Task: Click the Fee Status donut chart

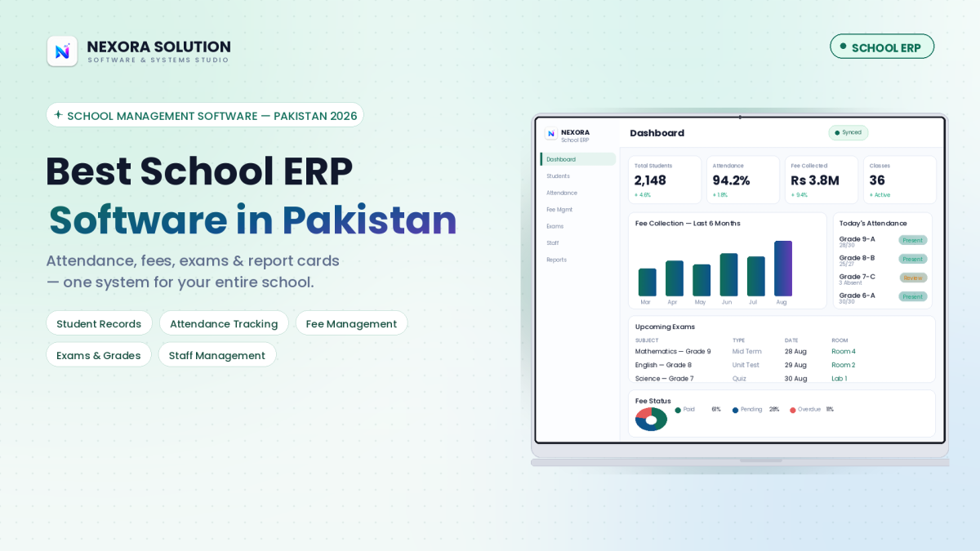Action: [651, 420]
